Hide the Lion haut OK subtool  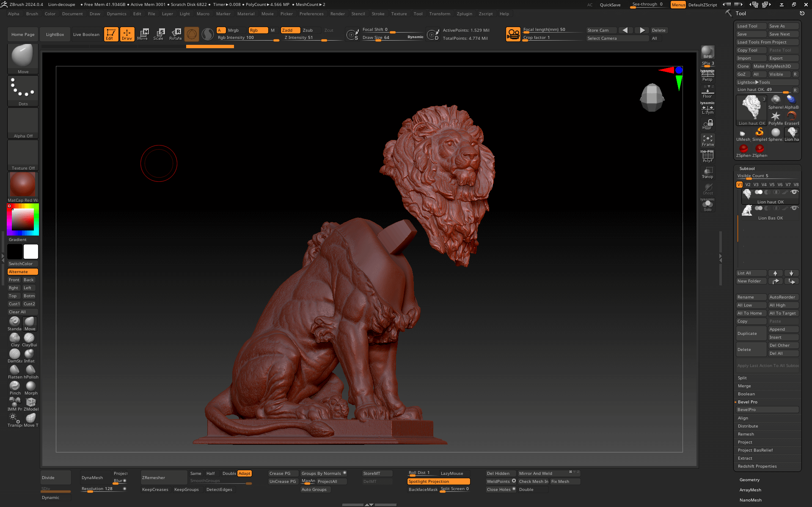(x=794, y=192)
